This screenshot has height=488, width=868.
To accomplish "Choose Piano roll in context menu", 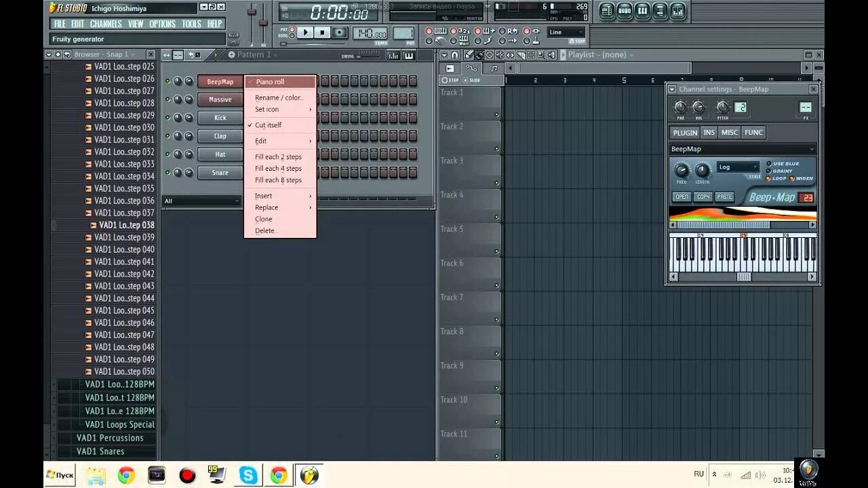I will (280, 82).
